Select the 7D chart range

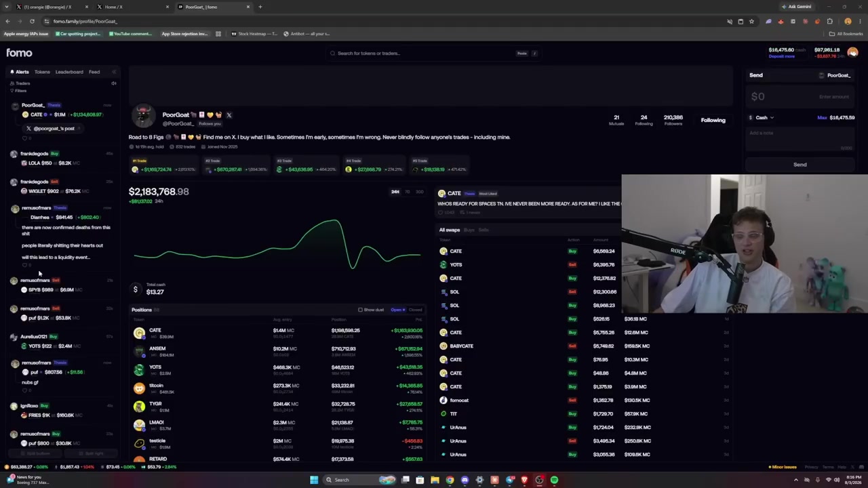(407, 192)
